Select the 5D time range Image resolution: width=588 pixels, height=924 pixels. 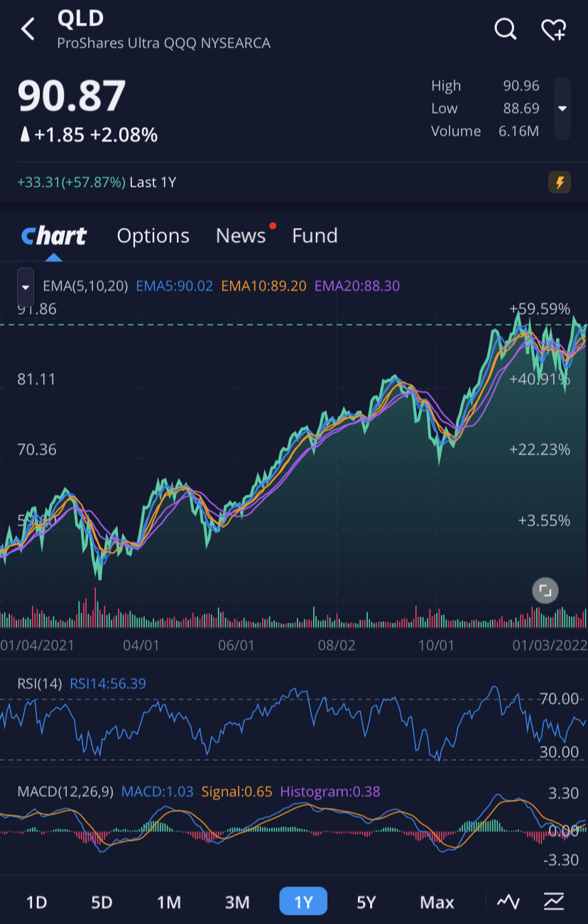pos(102,902)
